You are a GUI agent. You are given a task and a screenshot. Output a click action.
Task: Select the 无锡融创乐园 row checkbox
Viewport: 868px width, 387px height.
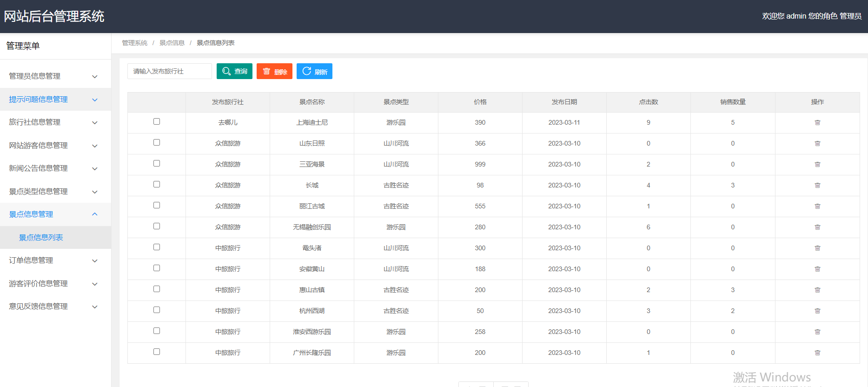click(157, 226)
